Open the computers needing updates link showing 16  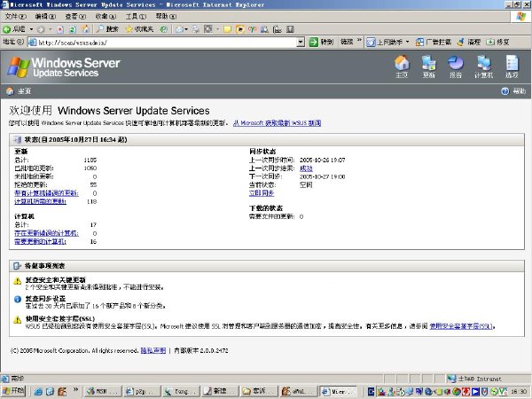pyautogui.click(x=40, y=241)
